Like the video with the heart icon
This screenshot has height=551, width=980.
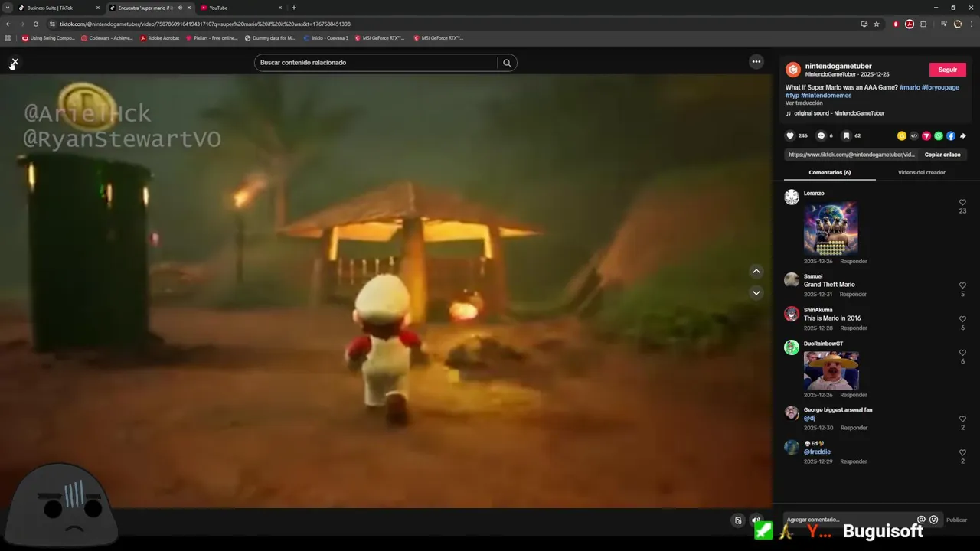790,135
